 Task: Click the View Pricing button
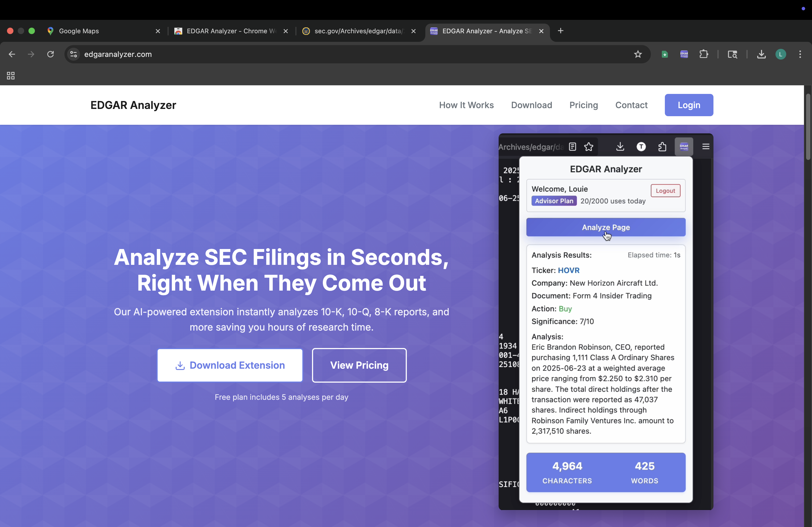click(x=359, y=365)
